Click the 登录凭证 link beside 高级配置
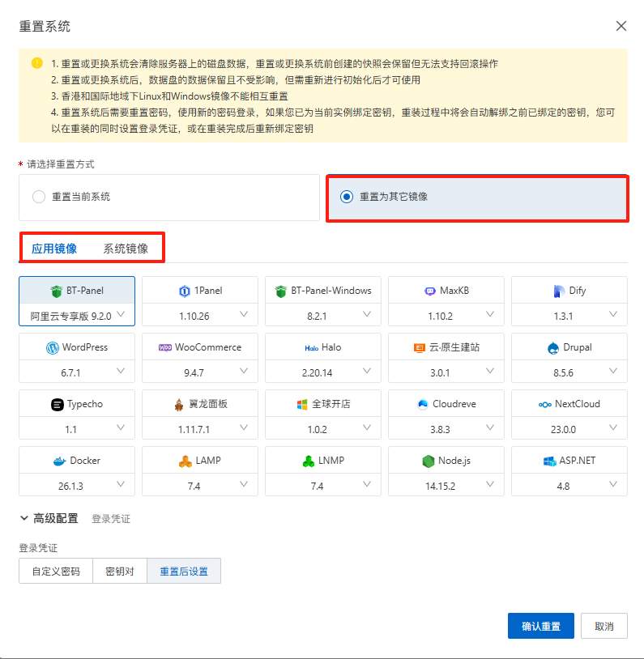 [111, 519]
